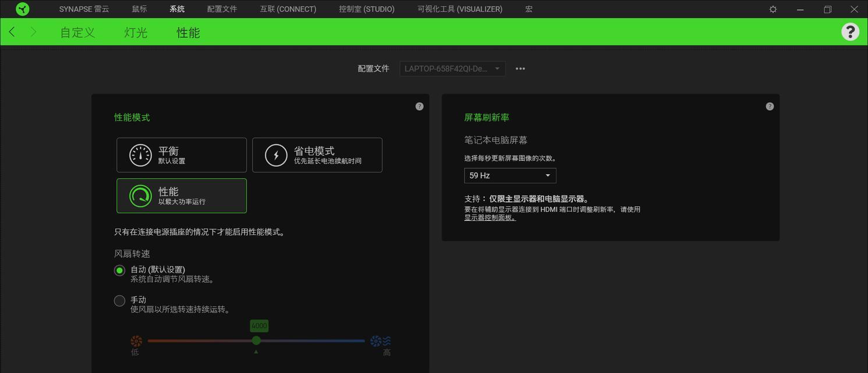Restore the Synapse window size
Screen dimensions: 868x373
[827, 9]
